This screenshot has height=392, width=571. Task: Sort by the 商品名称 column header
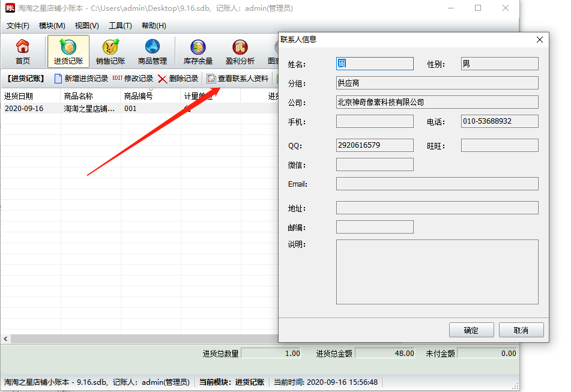tap(90, 96)
